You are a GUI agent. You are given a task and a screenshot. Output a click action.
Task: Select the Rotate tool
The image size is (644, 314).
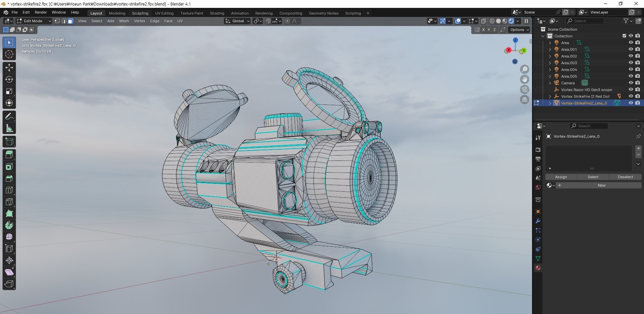pos(9,79)
